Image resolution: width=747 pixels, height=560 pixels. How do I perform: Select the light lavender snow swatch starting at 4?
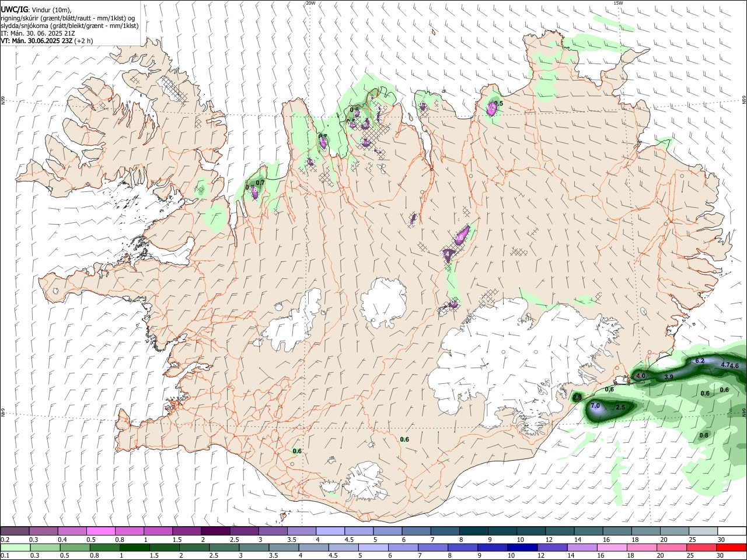pos(330,531)
